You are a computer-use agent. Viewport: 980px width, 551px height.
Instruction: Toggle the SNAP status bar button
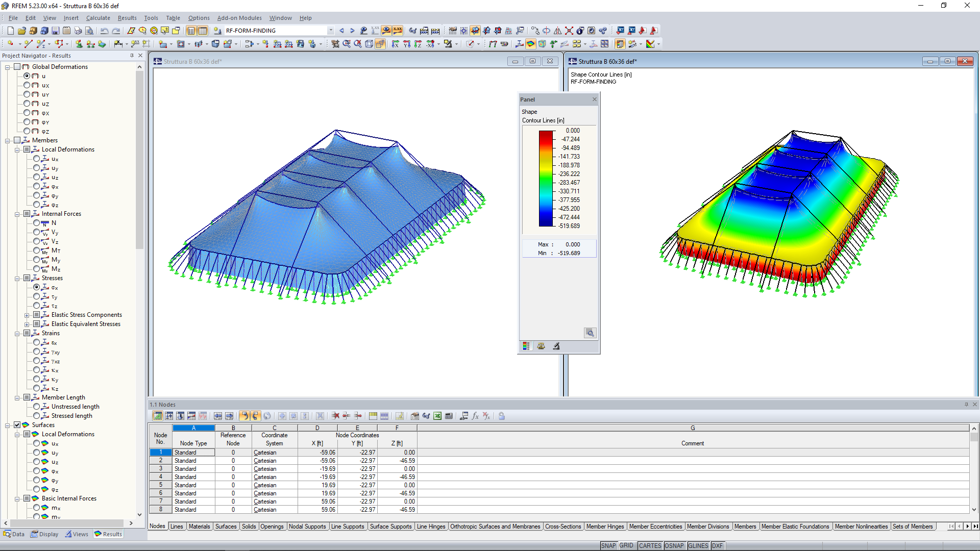coord(608,545)
